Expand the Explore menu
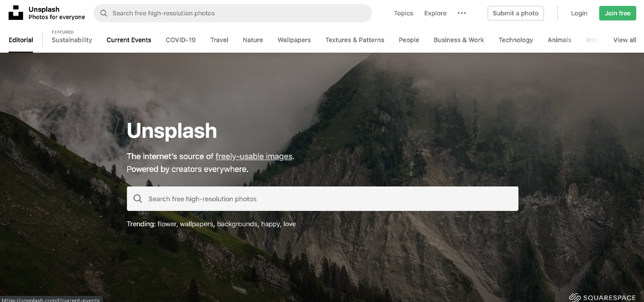This screenshot has height=302, width=644. [x=435, y=13]
